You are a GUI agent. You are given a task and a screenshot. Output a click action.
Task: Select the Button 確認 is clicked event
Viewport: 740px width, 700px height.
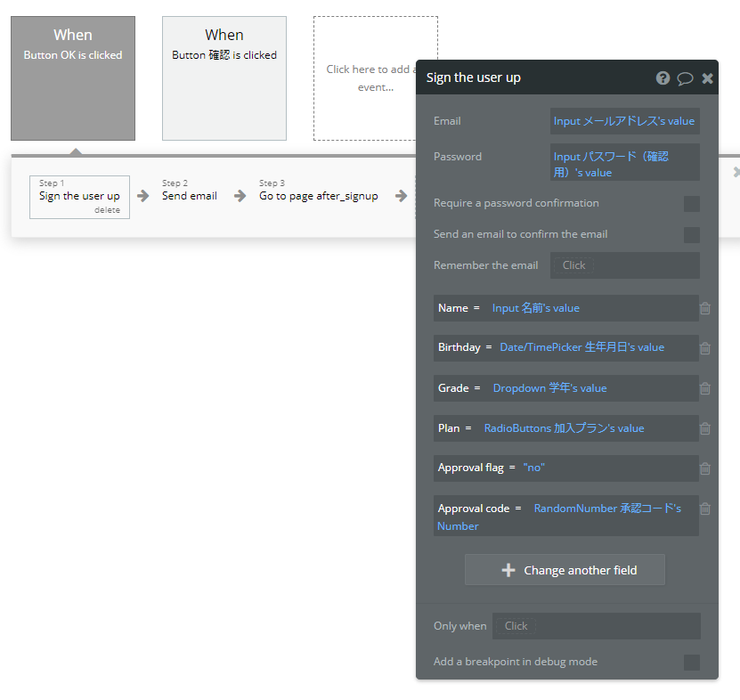pos(224,78)
